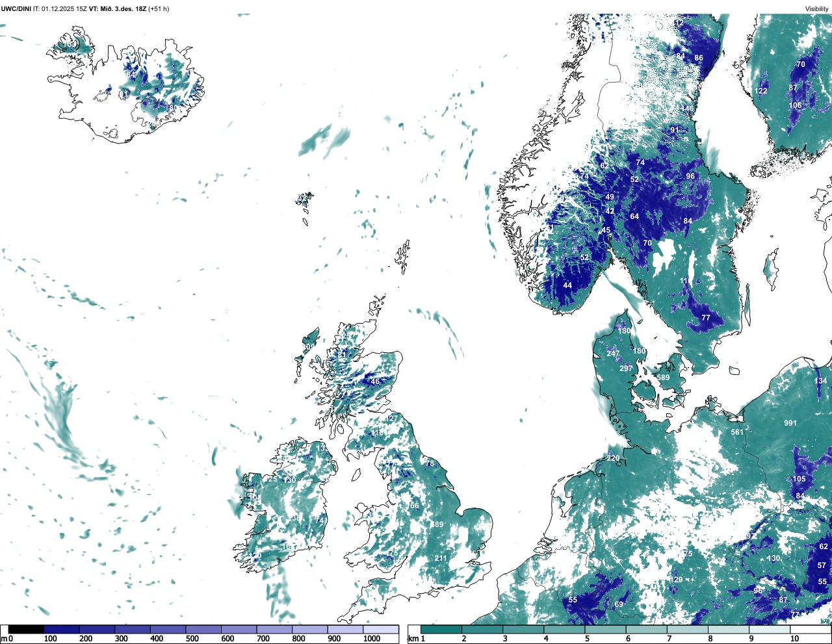The height and width of the screenshot is (644, 832).
Task: Pick the lightest 1000 m legend swatch
Action: [380, 629]
